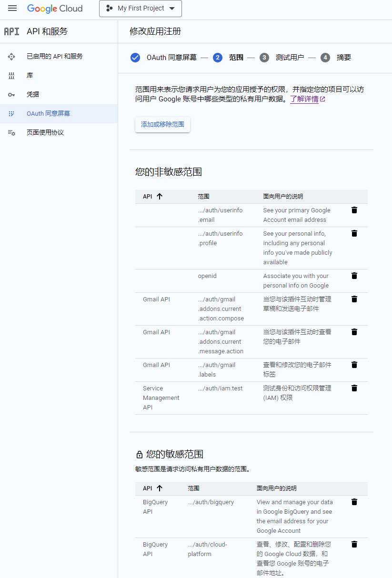Click See your primary Google Account description
Viewport: 392px width, 578px height.
[x=297, y=215]
